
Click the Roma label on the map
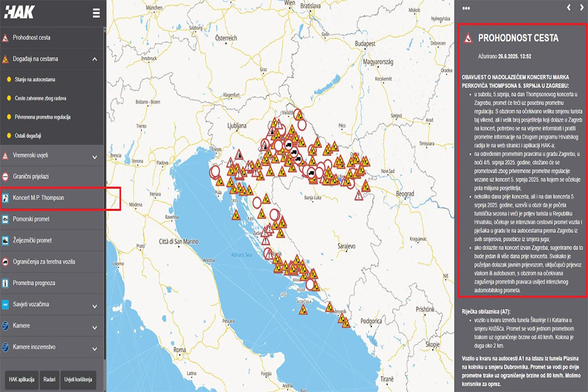179,350
